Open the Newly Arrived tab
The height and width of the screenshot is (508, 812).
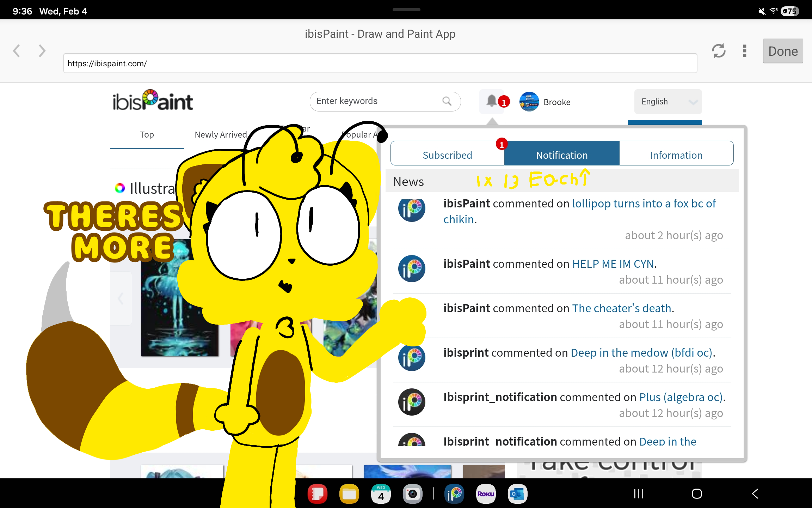pyautogui.click(x=221, y=134)
